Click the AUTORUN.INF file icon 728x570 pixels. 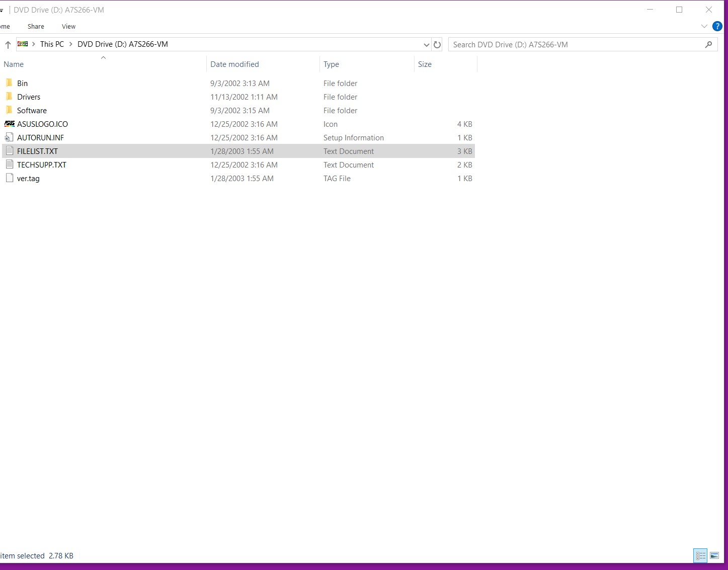pos(9,137)
